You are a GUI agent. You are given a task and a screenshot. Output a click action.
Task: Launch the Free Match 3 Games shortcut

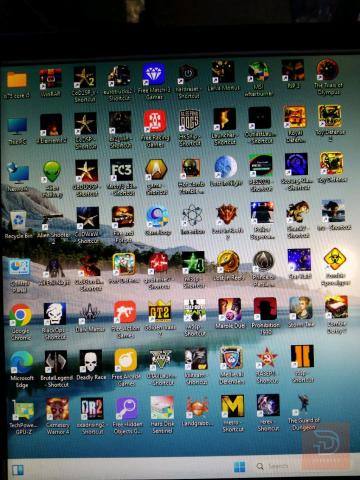[x=154, y=75]
